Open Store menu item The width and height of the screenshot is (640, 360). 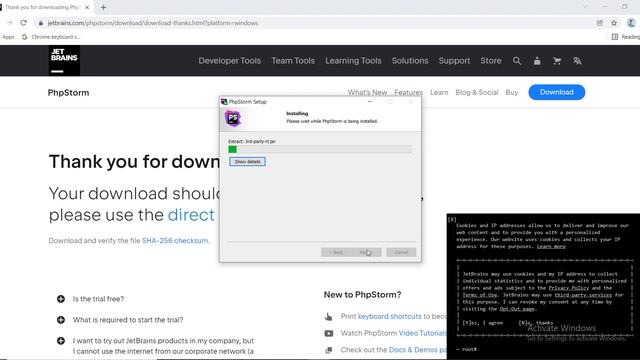coord(491,61)
